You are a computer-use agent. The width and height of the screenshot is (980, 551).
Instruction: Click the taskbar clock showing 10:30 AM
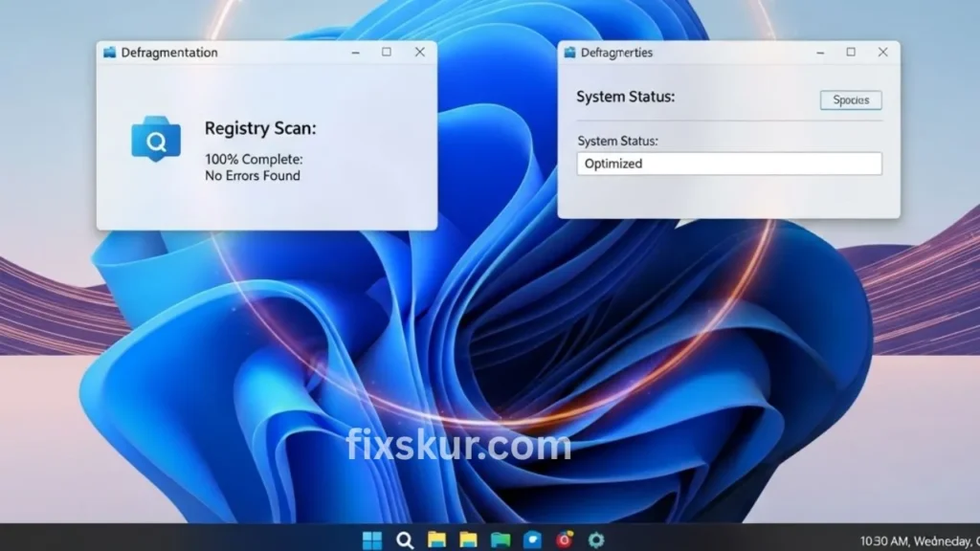(920, 541)
